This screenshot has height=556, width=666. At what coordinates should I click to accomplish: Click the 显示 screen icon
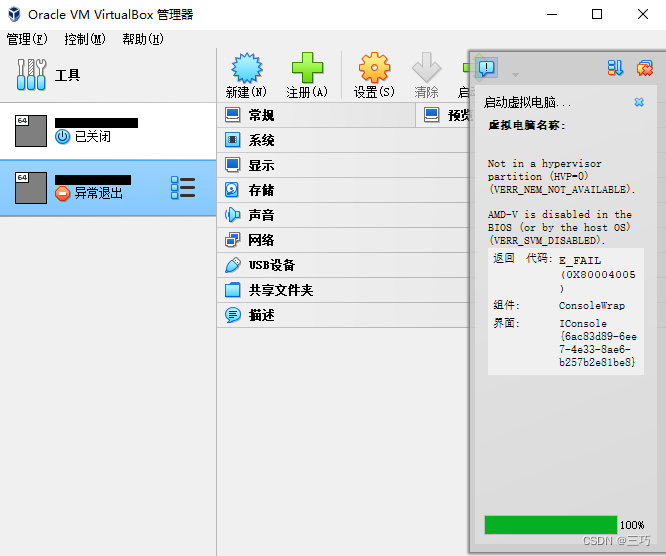click(232, 165)
